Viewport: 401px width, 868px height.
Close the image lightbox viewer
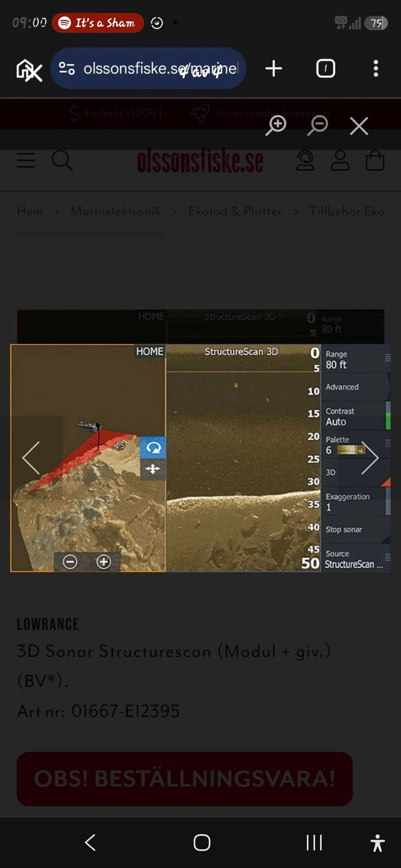[x=359, y=126]
